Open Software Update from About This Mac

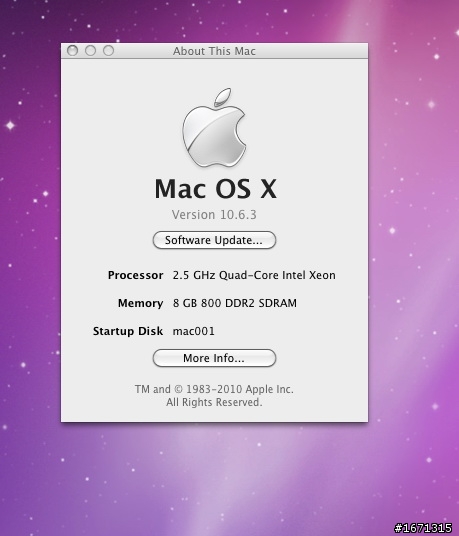[214, 240]
